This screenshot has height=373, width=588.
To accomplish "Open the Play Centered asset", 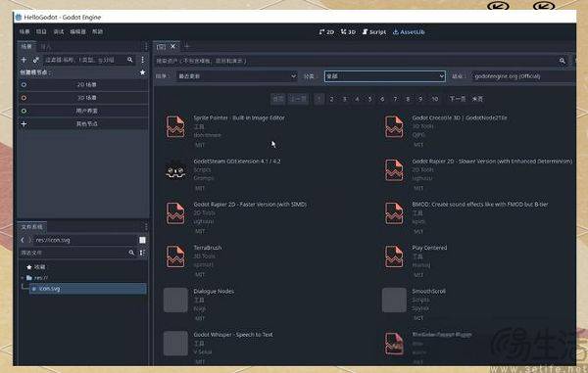I will pyautogui.click(x=429, y=248).
